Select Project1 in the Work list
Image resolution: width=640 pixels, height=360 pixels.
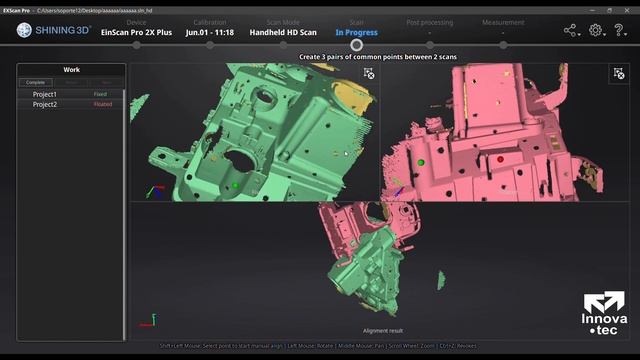70,94
